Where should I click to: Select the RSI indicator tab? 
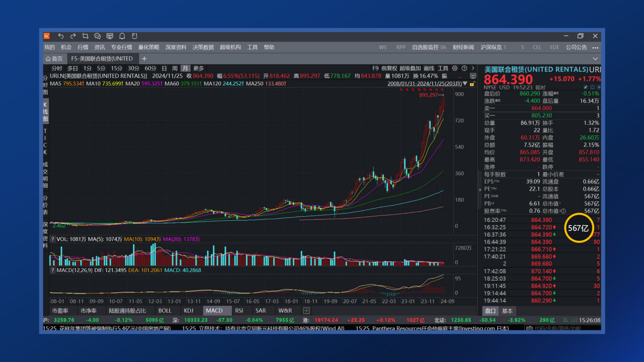click(239, 311)
